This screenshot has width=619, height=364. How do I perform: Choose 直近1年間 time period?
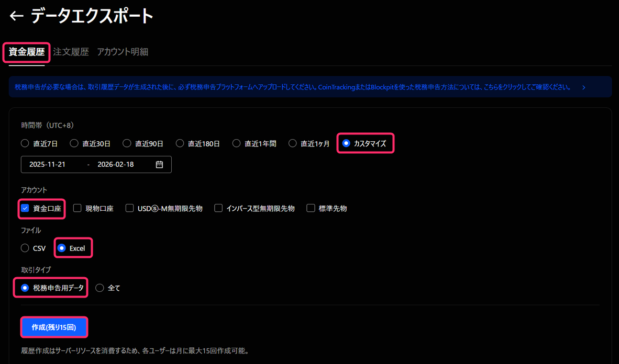tap(237, 143)
